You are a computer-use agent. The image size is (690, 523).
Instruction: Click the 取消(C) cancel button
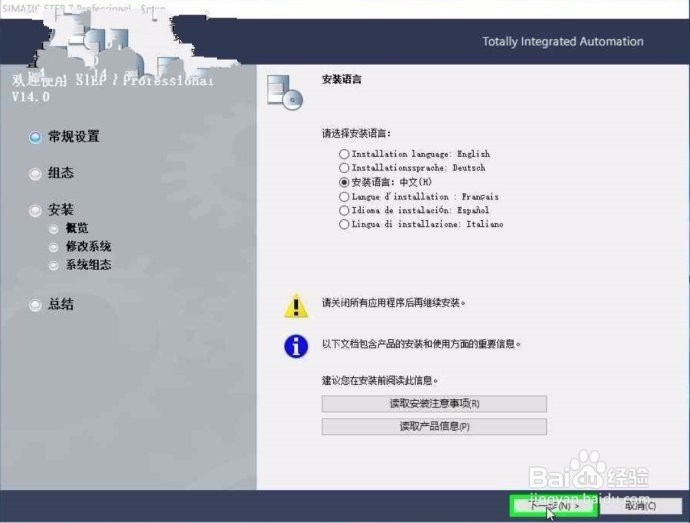641,506
